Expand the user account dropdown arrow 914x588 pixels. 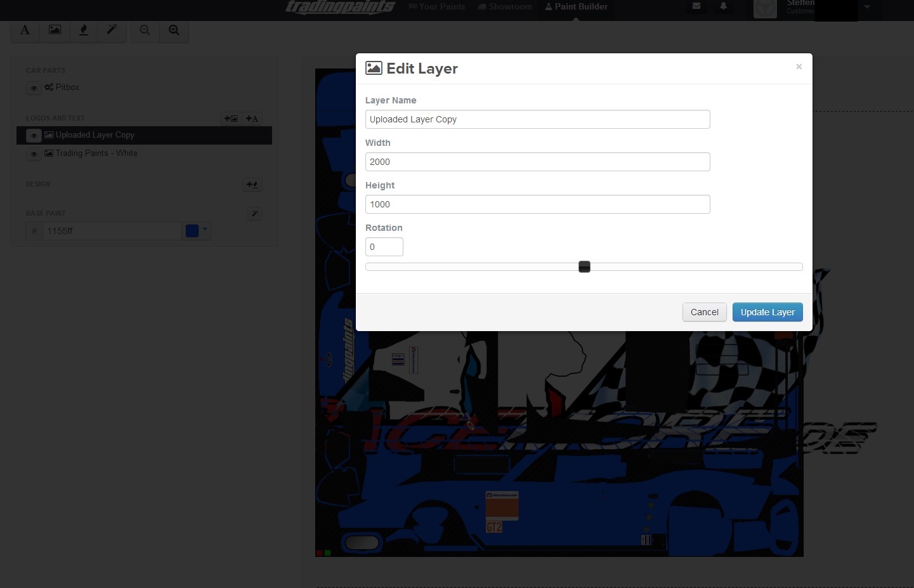pos(867,7)
